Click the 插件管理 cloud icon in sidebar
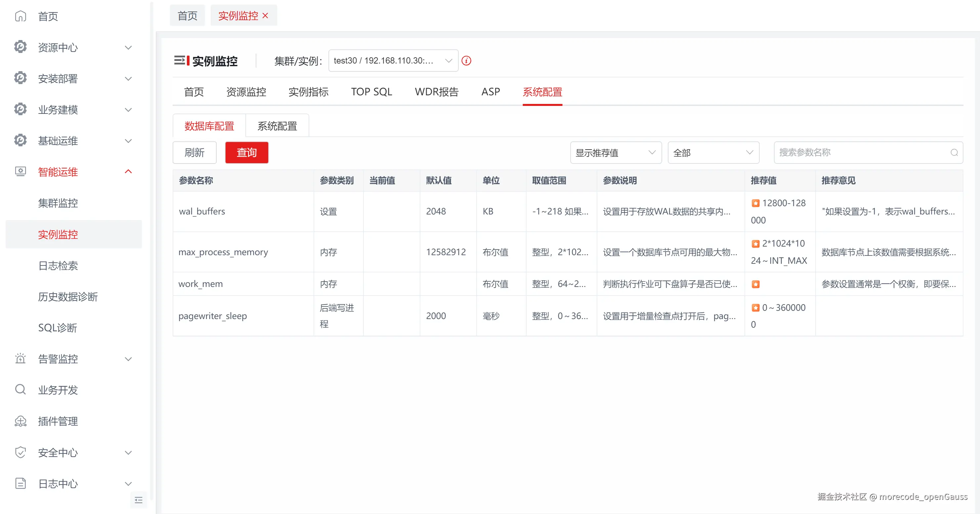 pyautogui.click(x=21, y=421)
